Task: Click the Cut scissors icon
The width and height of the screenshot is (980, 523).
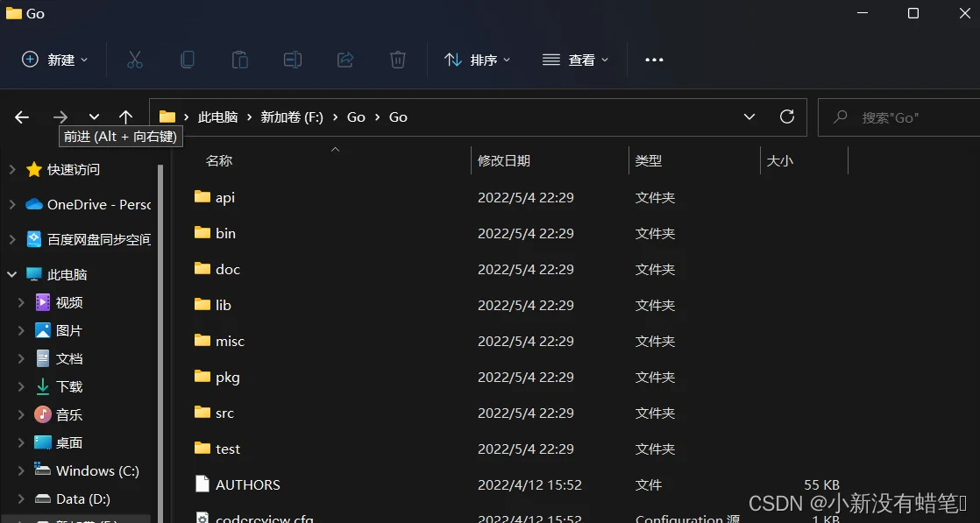Action: (x=134, y=60)
